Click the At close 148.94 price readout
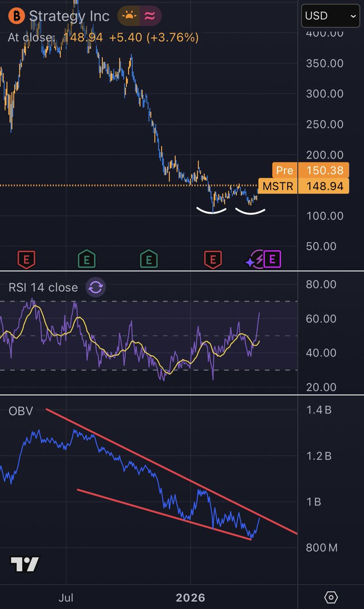 click(x=56, y=38)
